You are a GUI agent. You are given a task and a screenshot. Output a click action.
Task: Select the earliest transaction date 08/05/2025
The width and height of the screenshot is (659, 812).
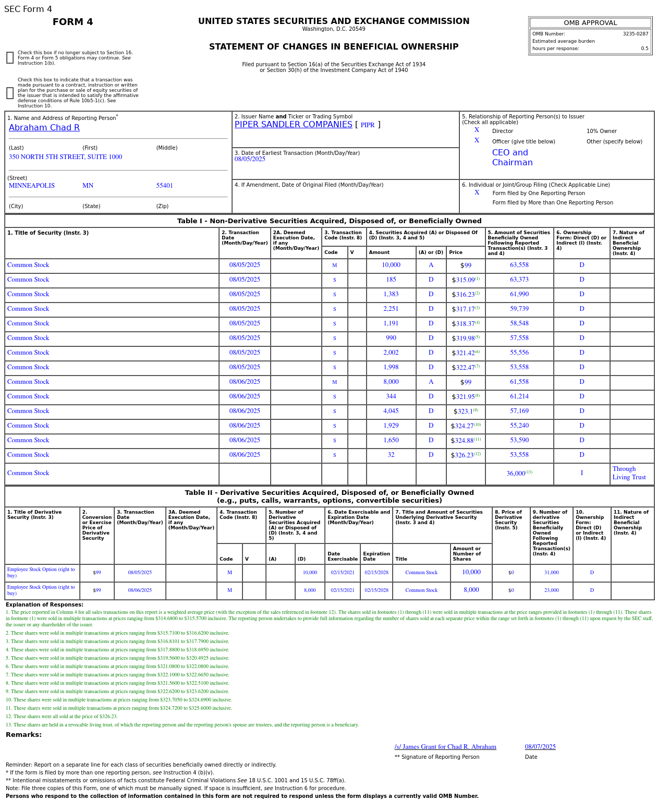250,159
